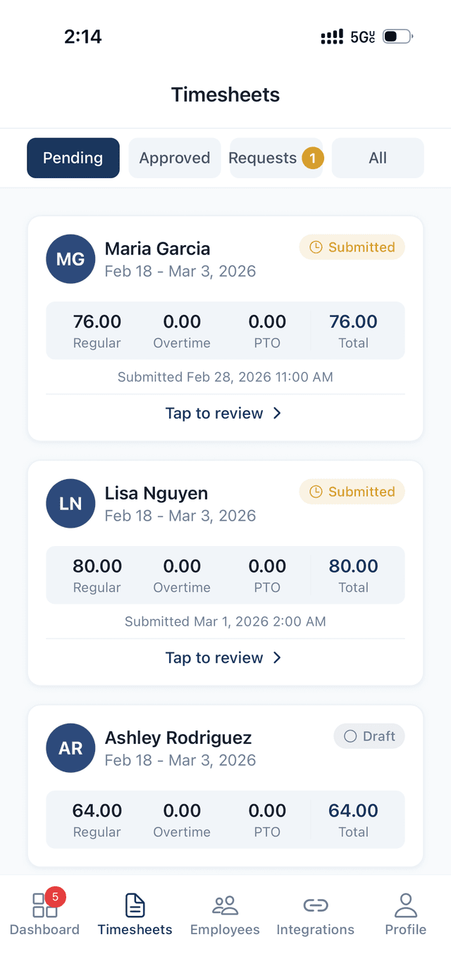Open Lisa Nguyen's review chevron arrow
The height and width of the screenshot is (980, 451).
(x=276, y=658)
